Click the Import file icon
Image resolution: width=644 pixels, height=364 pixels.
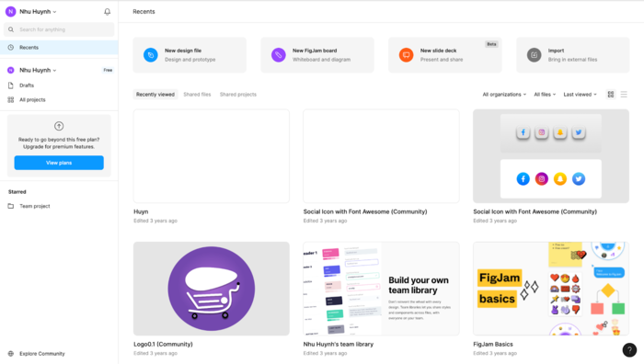pyautogui.click(x=534, y=55)
